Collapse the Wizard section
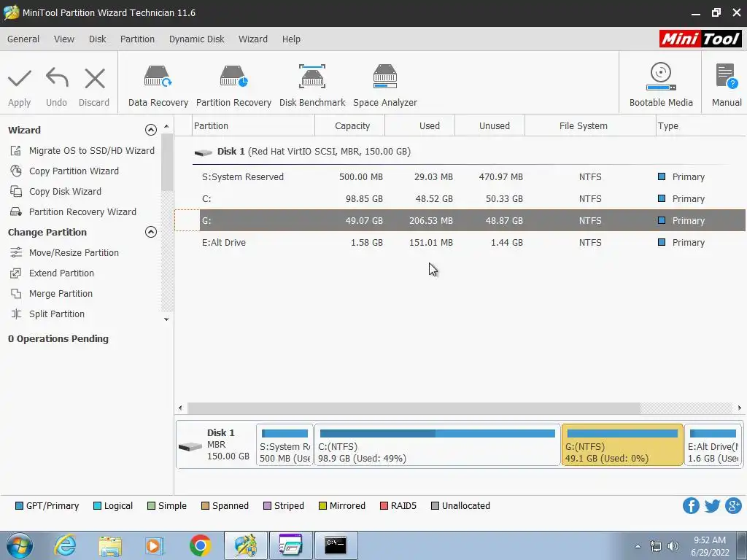The height and width of the screenshot is (560, 747). pos(150,130)
